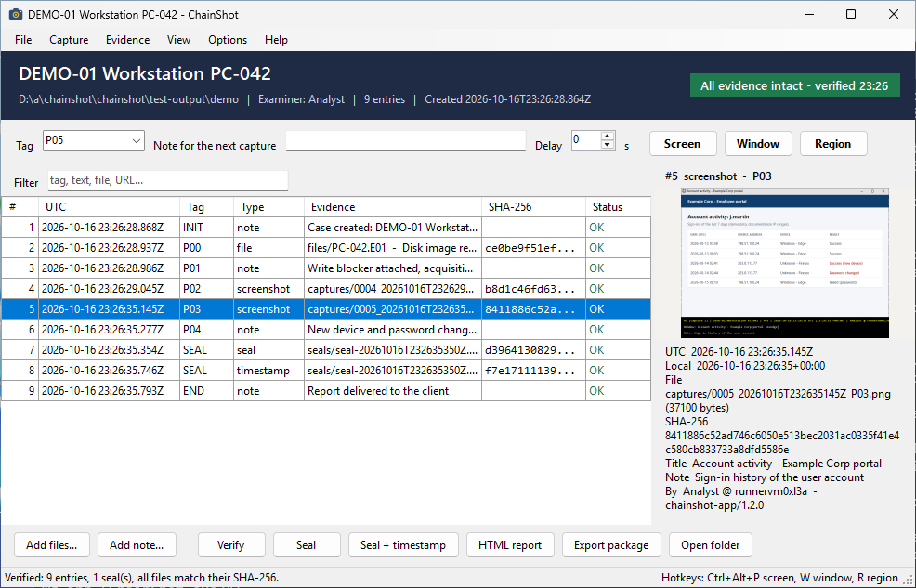Screen dimensions: 916x588
Task: Open the Options menu
Action: point(228,40)
